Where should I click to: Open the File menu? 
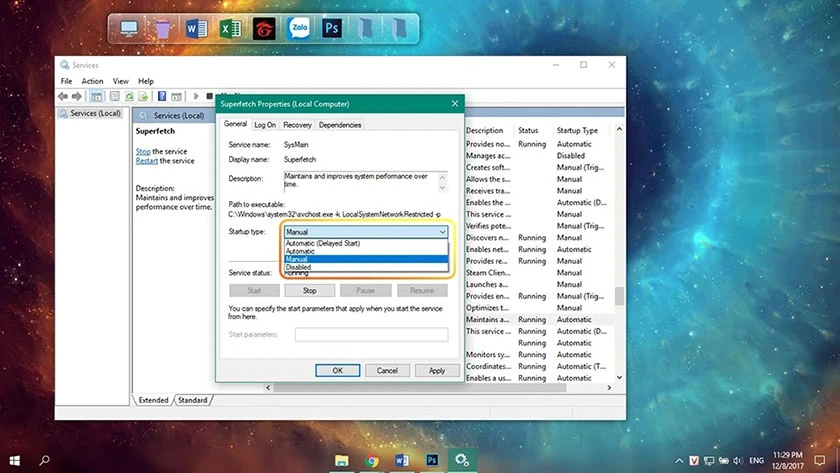coord(66,81)
